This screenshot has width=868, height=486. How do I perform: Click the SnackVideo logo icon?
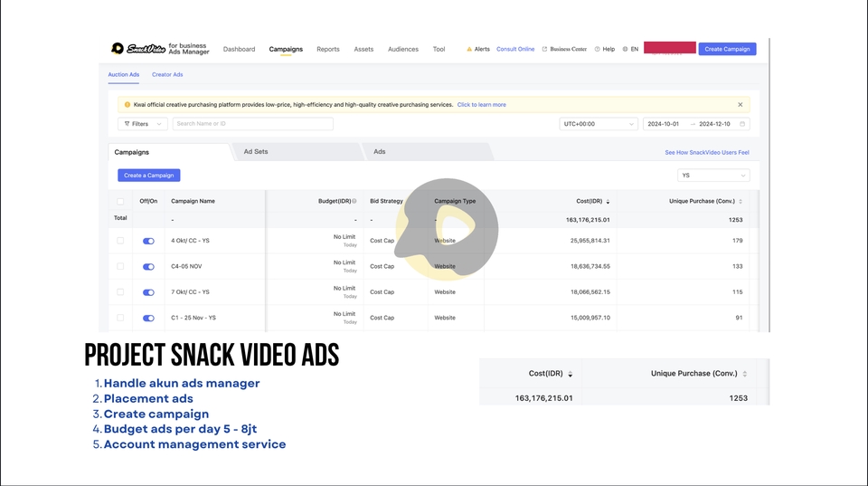coord(118,49)
